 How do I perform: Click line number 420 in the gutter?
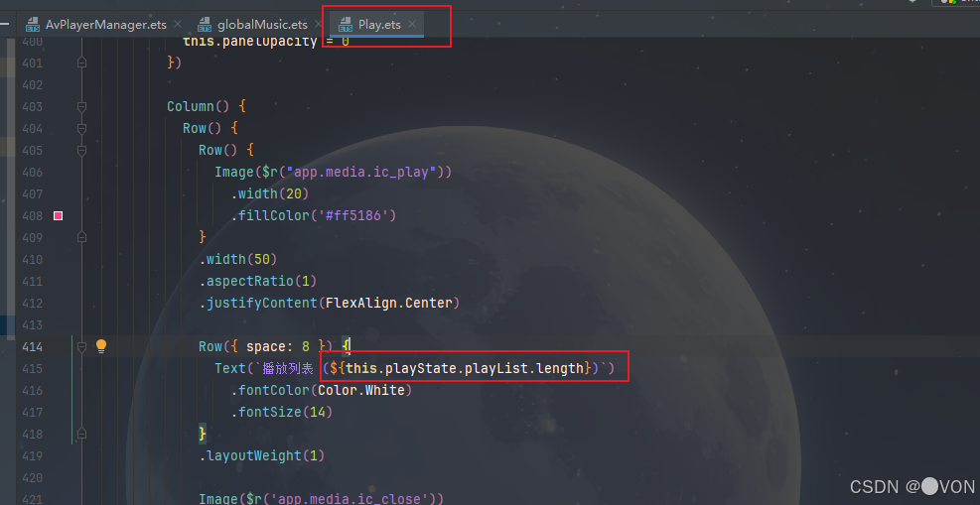32,477
